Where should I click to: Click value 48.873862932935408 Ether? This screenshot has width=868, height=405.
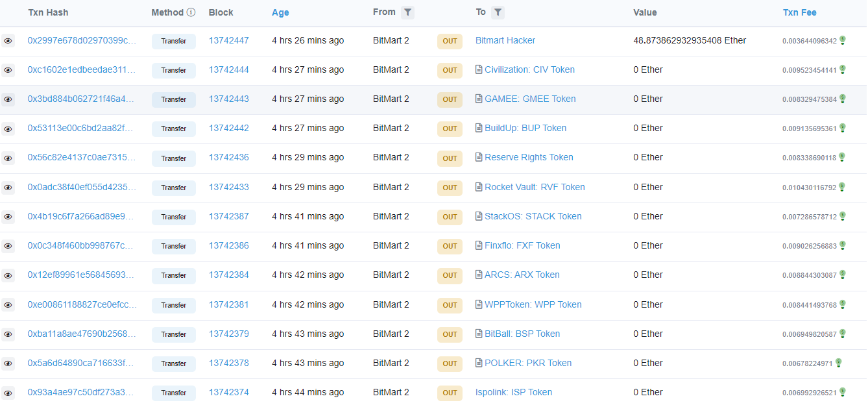coord(690,40)
